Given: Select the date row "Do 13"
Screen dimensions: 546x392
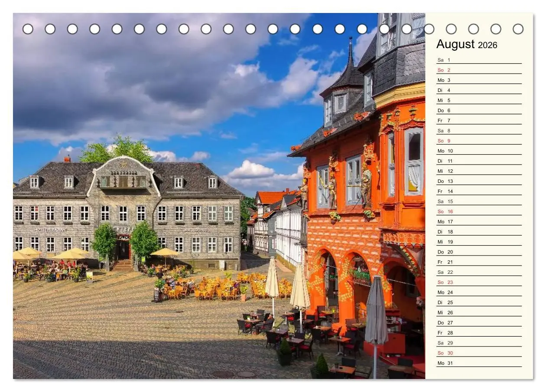Looking at the screenshot, I should 479,181.
